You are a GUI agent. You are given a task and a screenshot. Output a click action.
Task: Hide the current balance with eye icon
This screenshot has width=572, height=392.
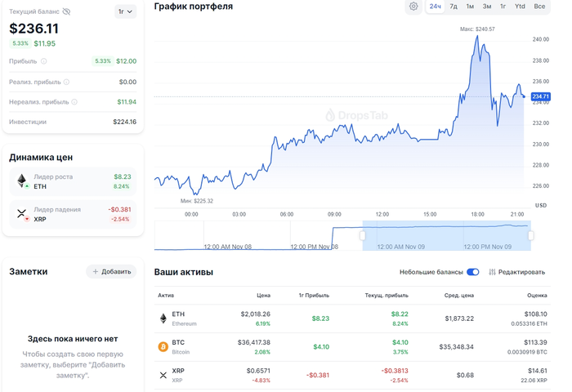(x=66, y=11)
